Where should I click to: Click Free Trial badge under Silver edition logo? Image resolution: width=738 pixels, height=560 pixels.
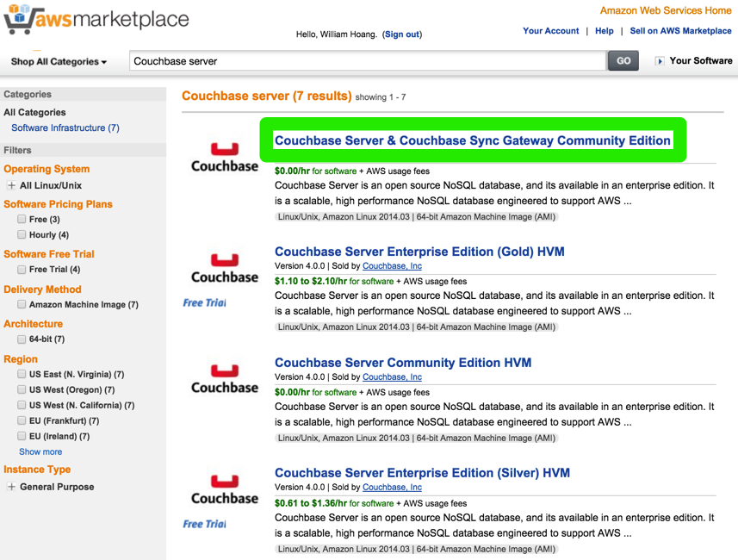[x=204, y=524]
